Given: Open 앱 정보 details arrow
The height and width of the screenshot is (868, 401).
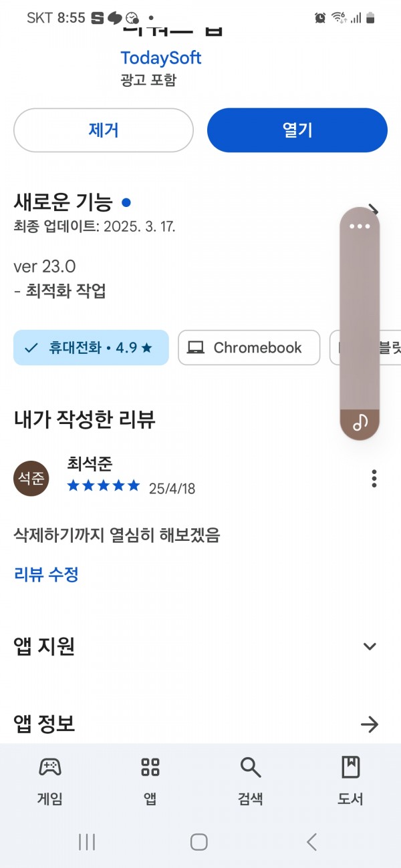Looking at the screenshot, I should click(x=370, y=724).
